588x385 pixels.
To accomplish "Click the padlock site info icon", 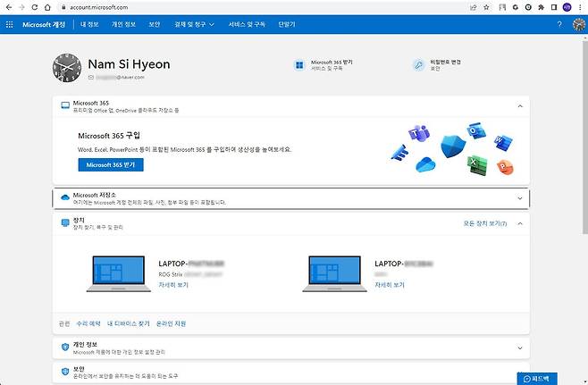I will click(x=63, y=7).
